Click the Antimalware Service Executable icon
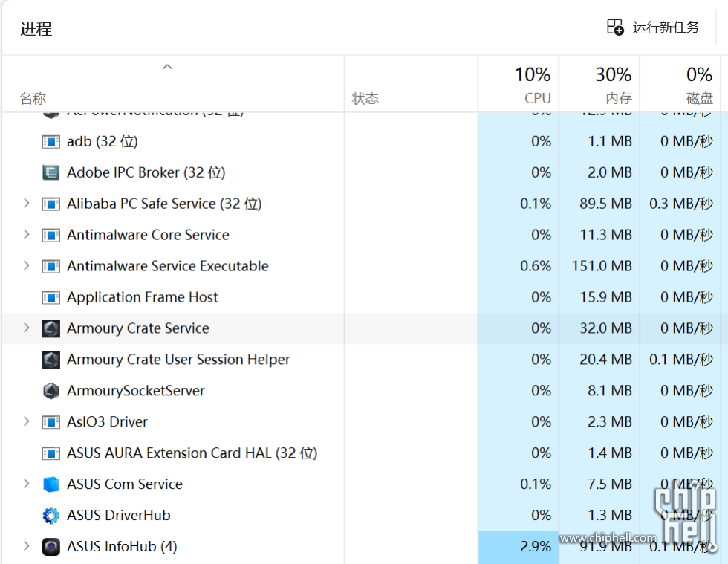Viewport: 728px width, 564px height. tap(51, 266)
